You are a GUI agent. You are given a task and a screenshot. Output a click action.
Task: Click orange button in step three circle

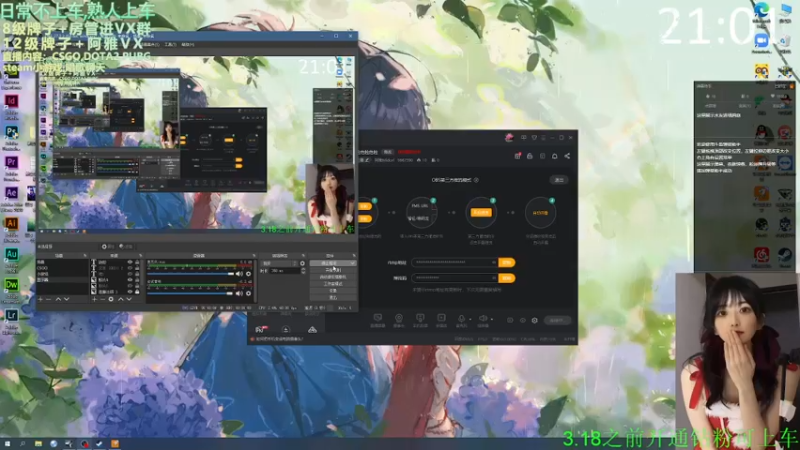click(x=481, y=212)
